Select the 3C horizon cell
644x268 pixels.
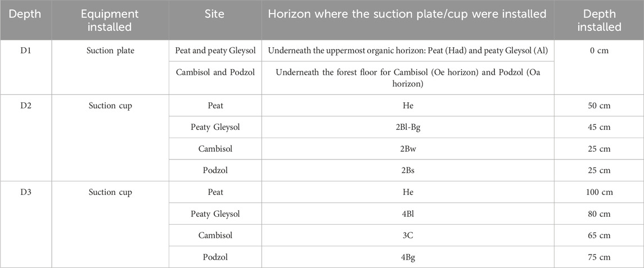pos(408,235)
